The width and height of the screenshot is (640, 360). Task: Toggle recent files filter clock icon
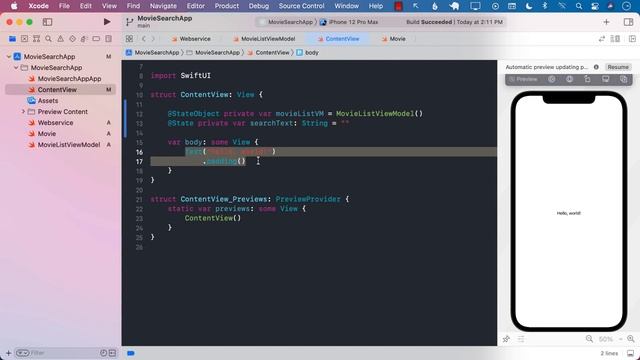pyautogui.click(x=103, y=353)
